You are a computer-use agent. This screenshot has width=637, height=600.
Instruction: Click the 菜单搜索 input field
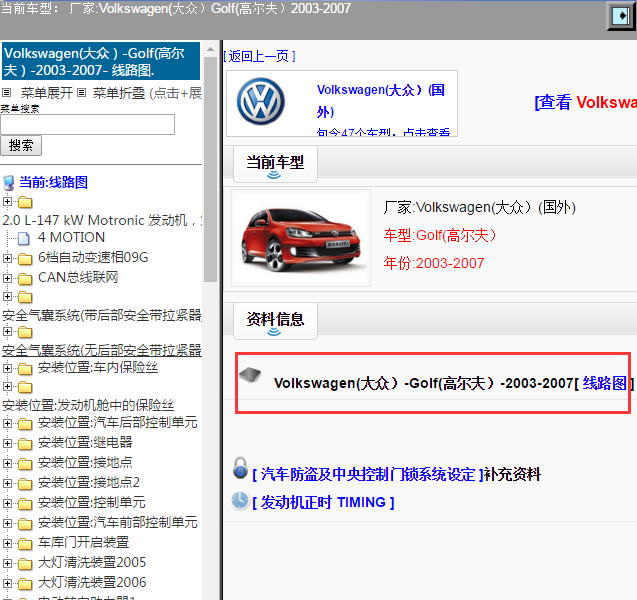87,124
